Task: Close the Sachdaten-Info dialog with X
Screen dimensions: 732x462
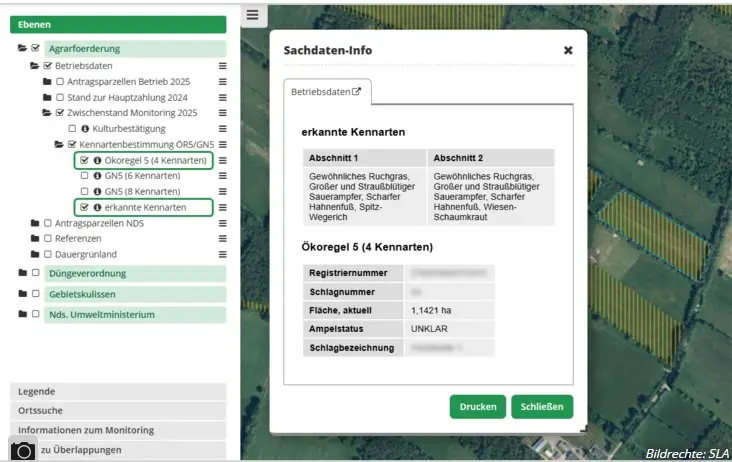Action: [568, 49]
